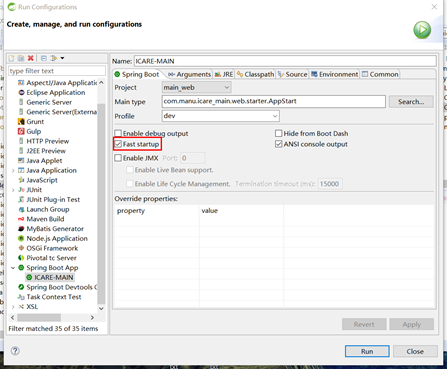Select Gulp configuration type
The width and height of the screenshot is (447, 369).
pyautogui.click(x=34, y=131)
